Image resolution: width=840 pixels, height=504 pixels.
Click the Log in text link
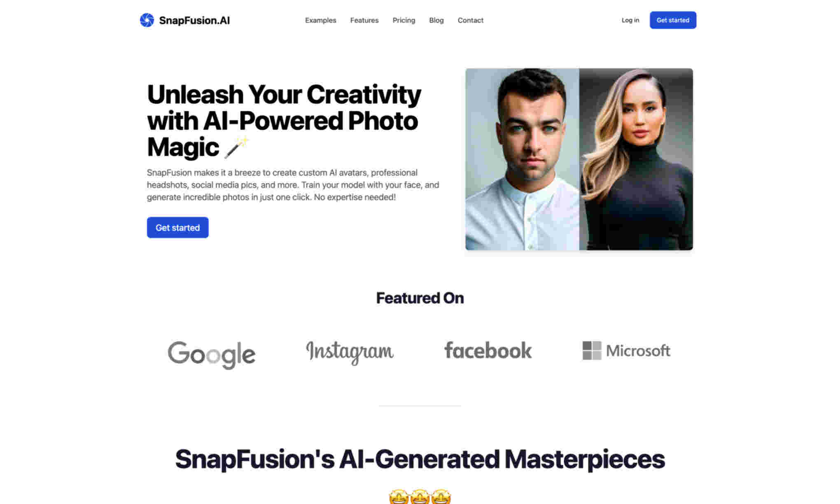(630, 20)
